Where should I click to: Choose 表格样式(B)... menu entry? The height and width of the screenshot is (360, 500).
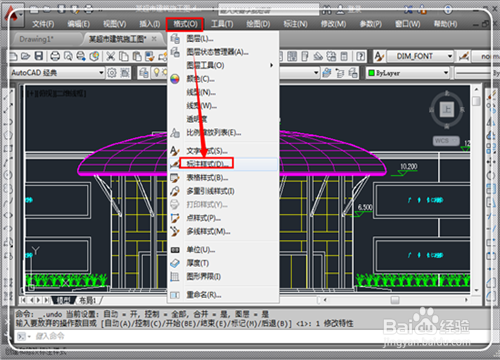point(223,178)
